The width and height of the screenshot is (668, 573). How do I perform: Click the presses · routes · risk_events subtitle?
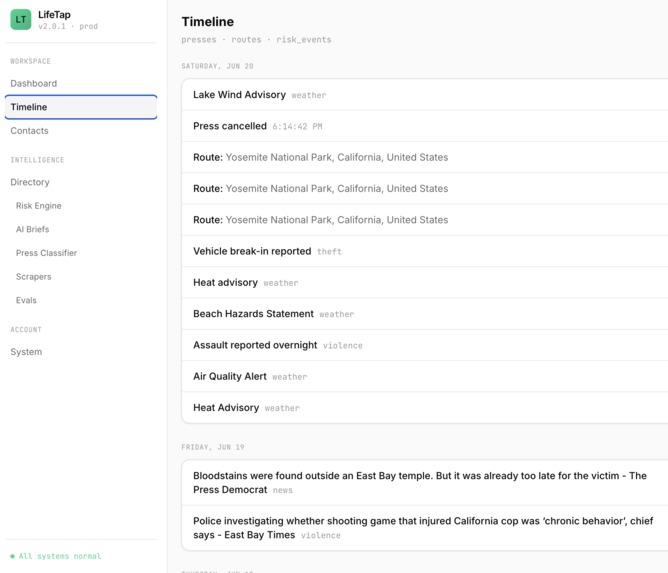pyautogui.click(x=256, y=40)
